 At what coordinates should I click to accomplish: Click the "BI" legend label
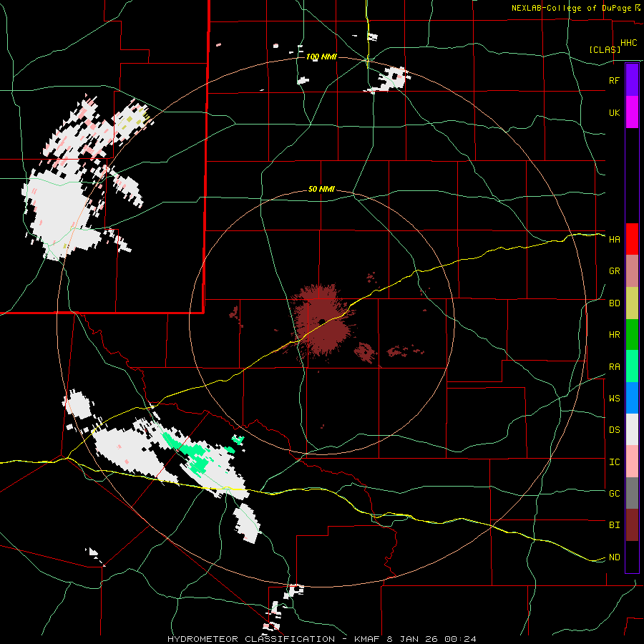(x=614, y=525)
